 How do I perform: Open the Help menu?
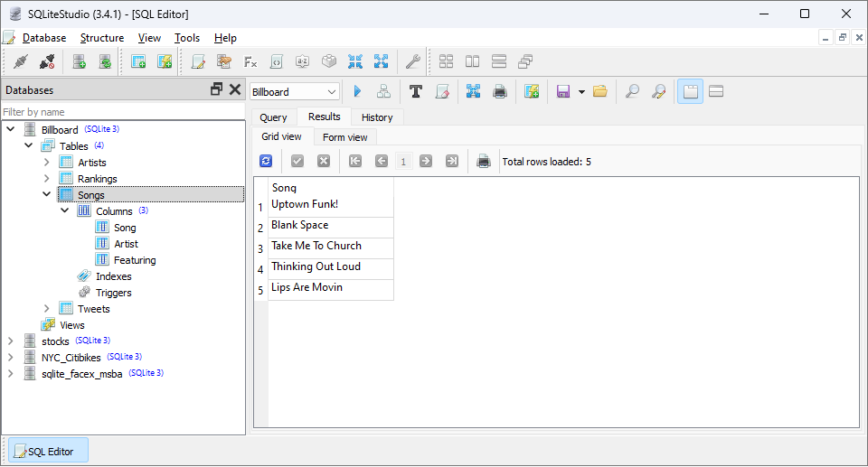point(225,38)
